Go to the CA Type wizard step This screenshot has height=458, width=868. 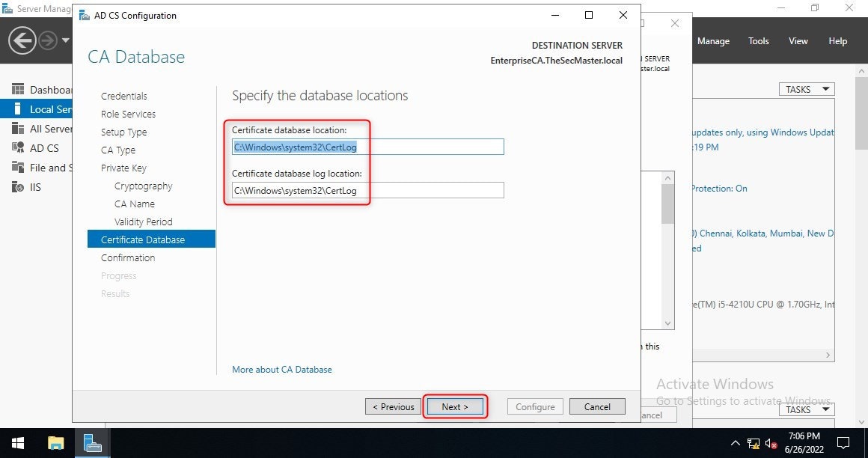coord(118,150)
